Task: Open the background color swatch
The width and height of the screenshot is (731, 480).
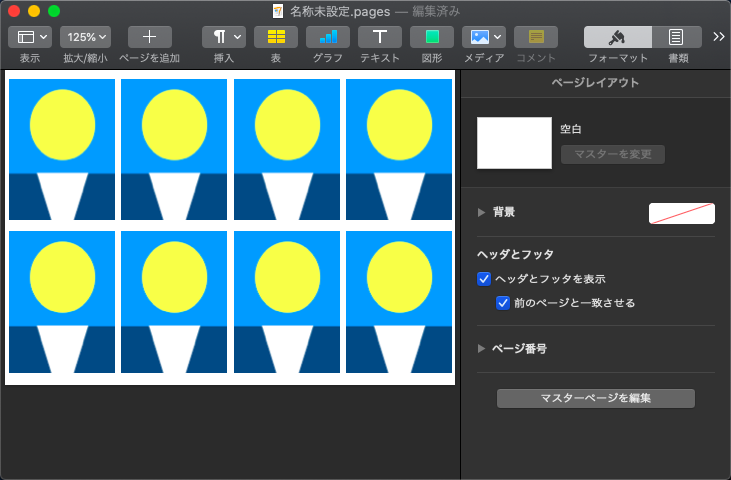Action: point(682,213)
